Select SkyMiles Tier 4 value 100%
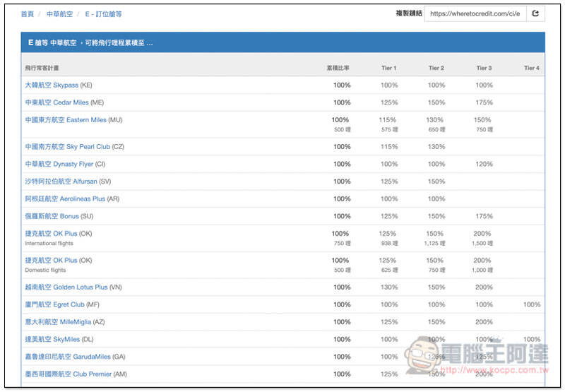Viewport: 565px width, 392px height. click(x=532, y=339)
